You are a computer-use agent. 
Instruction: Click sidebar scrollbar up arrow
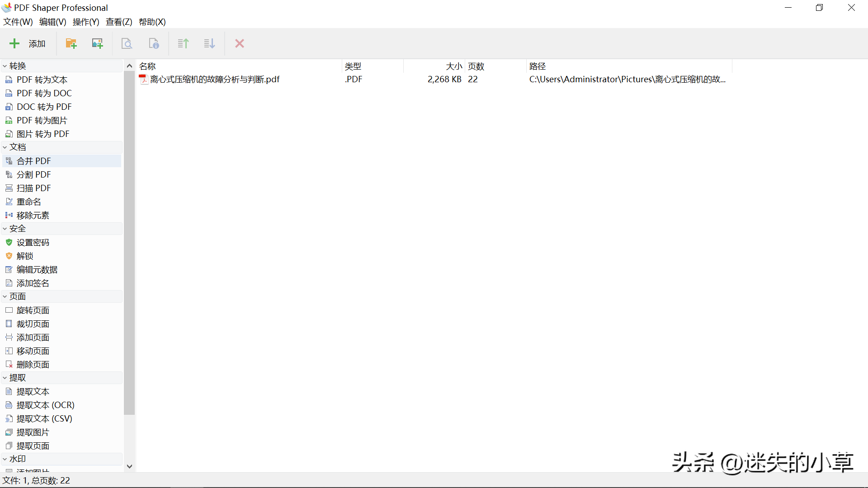[129, 66]
